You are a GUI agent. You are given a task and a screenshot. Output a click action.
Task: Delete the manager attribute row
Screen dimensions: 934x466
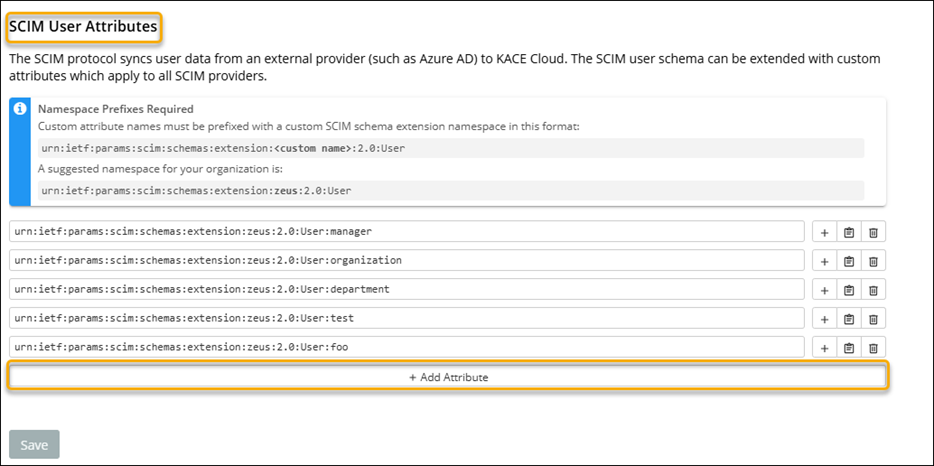pyautogui.click(x=873, y=232)
